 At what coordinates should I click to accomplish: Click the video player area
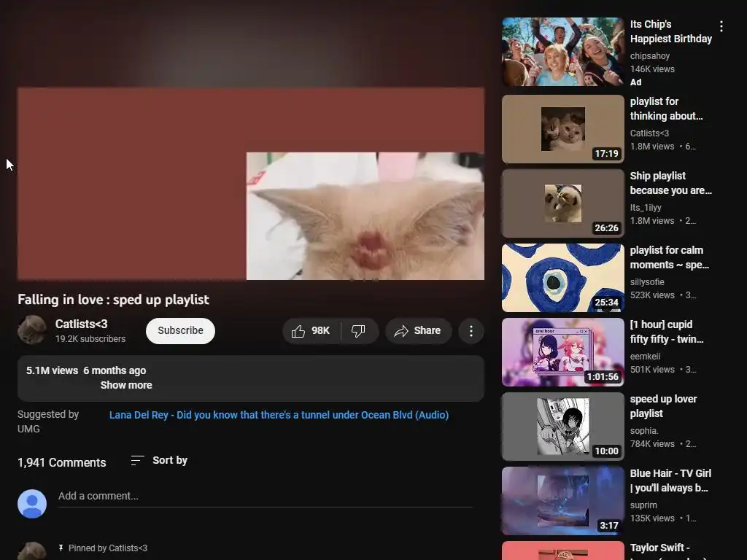251,183
